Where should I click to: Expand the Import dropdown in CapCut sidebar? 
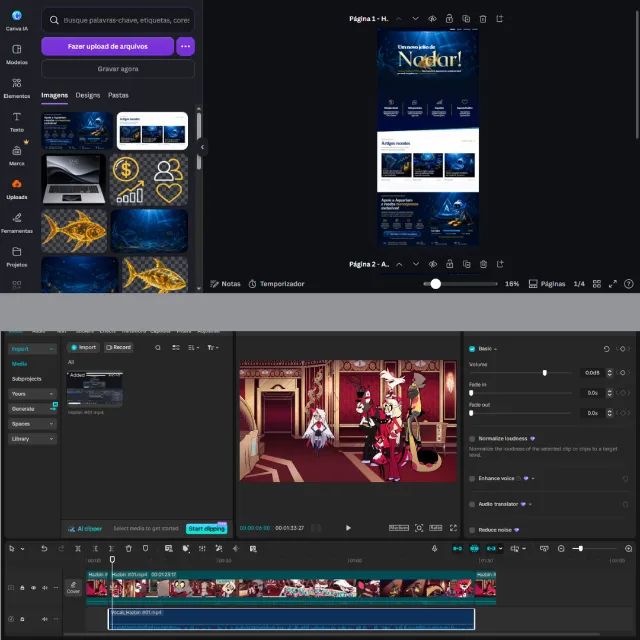(51, 349)
